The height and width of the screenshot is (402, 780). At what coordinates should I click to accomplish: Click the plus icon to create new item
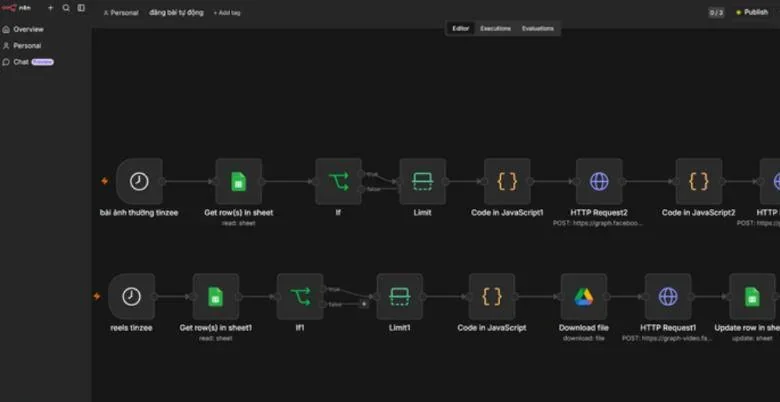50,8
